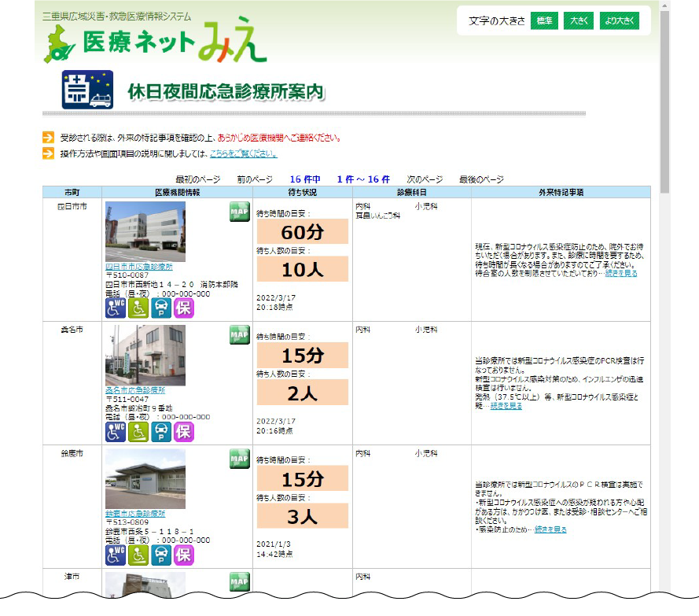
Task: Go to 前のページ
Action: click(255, 179)
